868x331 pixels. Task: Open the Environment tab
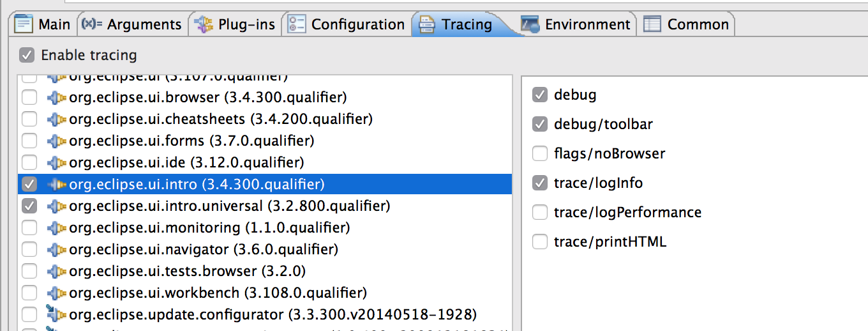[x=576, y=24]
